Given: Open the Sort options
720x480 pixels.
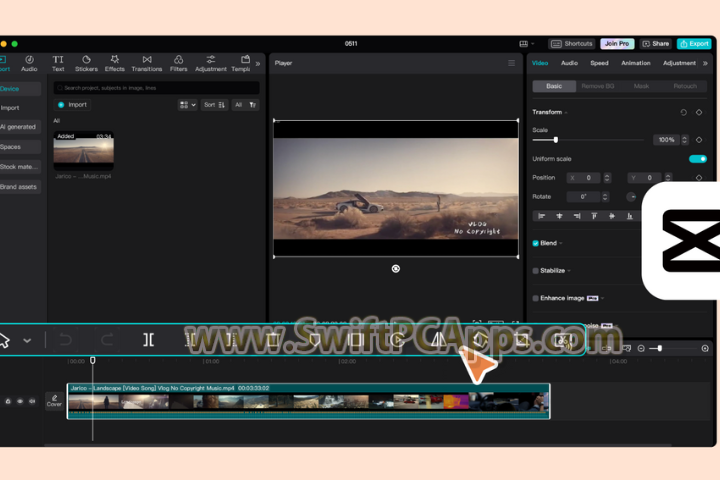Looking at the screenshot, I should tap(214, 105).
